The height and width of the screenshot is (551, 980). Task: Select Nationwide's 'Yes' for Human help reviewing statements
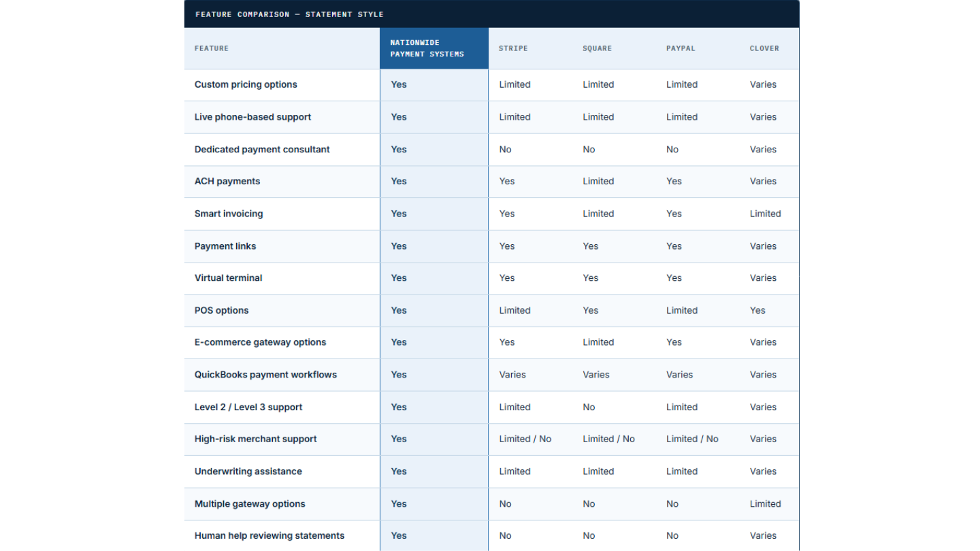point(399,535)
